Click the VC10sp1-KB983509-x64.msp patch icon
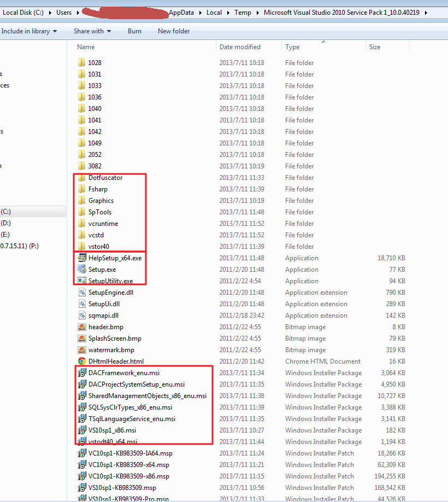 (82, 465)
